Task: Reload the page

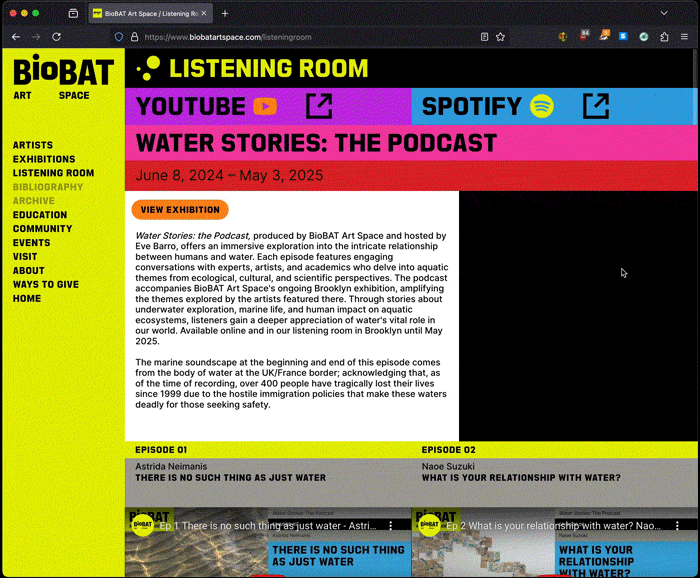Action: tap(56, 37)
